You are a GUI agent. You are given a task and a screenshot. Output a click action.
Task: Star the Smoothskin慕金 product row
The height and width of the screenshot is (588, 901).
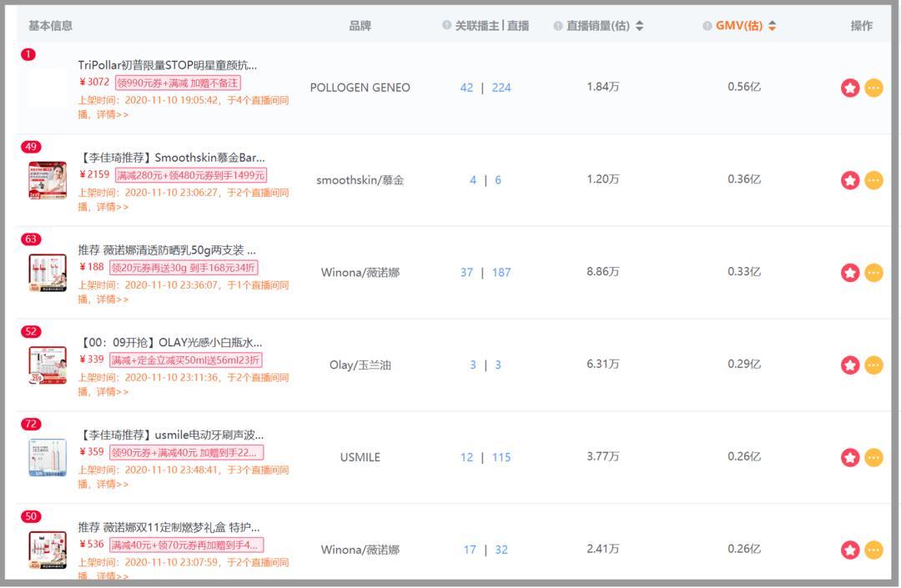coord(850,180)
